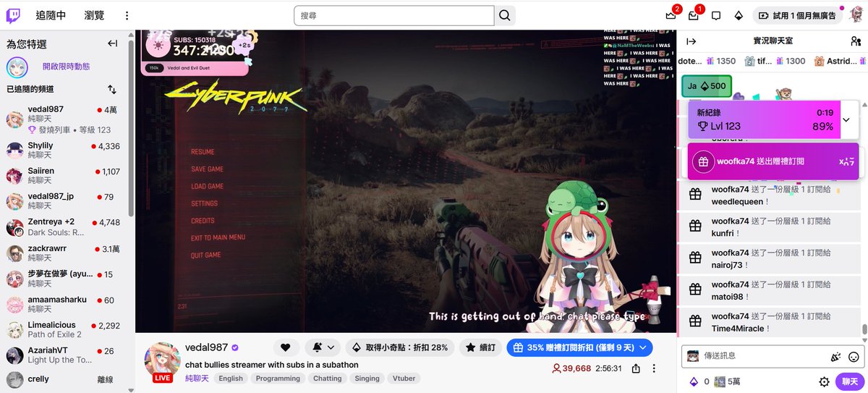Open notifications inbox with badge 1
Viewport: 868px width, 393px height.
(694, 15)
